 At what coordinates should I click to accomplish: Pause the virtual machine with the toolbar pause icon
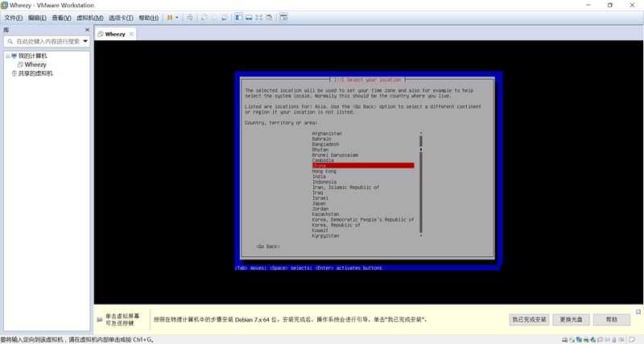pyautogui.click(x=170, y=18)
